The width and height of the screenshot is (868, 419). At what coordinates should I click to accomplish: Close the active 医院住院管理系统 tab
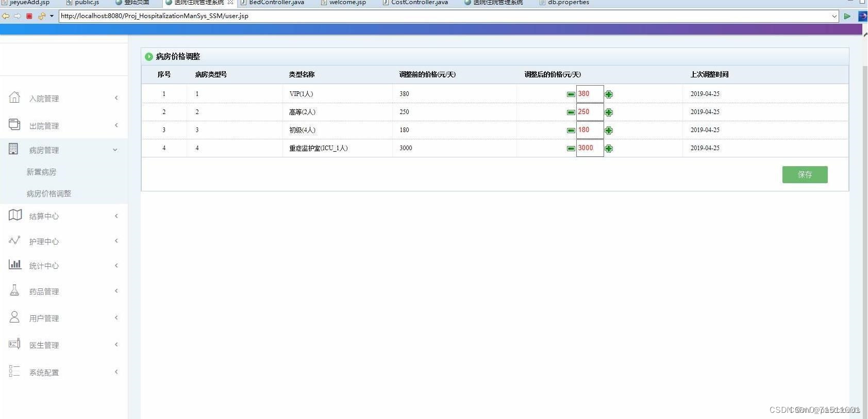tap(230, 2)
